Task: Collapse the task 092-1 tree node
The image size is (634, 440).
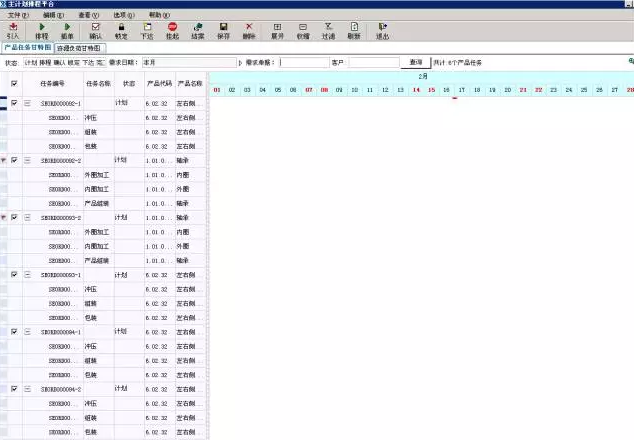Action: pos(27,104)
